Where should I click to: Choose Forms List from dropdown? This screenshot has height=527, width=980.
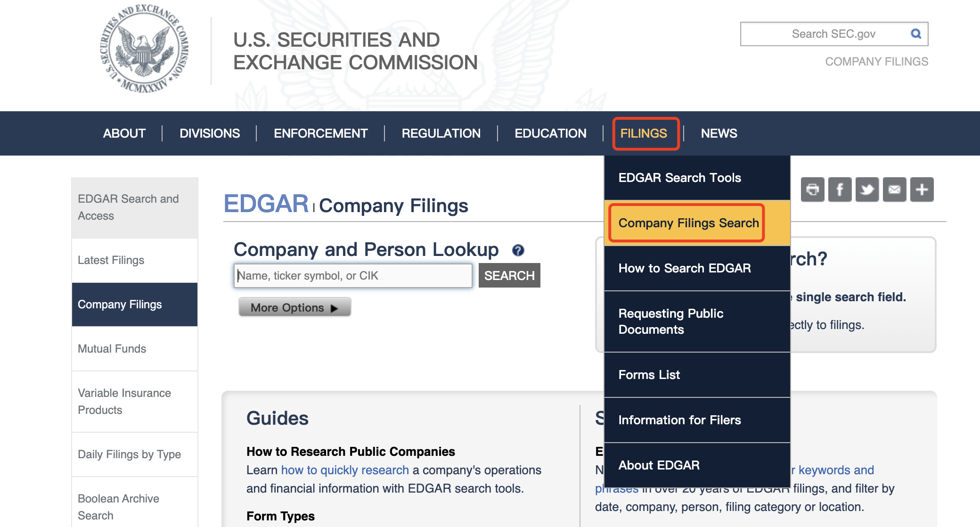pyautogui.click(x=649, y=375)
